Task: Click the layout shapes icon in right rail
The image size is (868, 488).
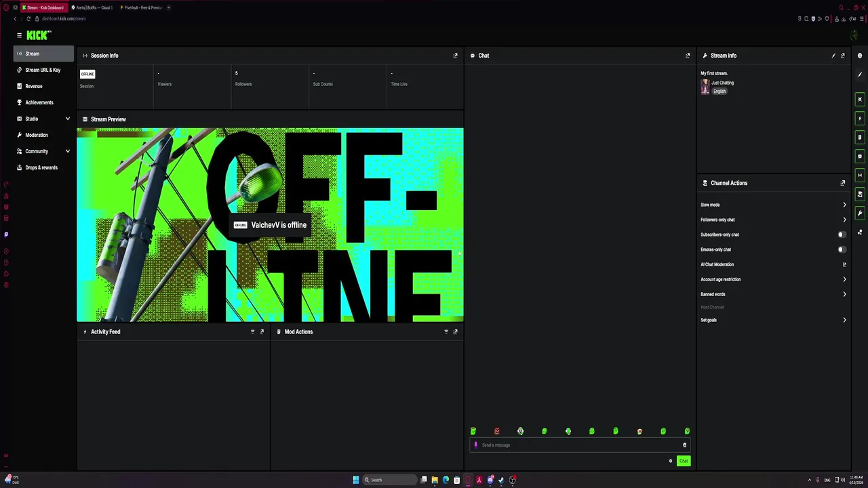Action: point(860,232)
